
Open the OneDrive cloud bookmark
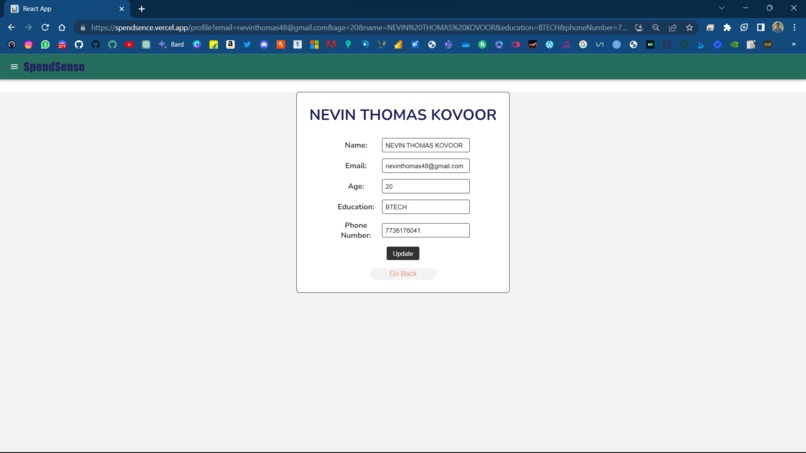[465, 45]
